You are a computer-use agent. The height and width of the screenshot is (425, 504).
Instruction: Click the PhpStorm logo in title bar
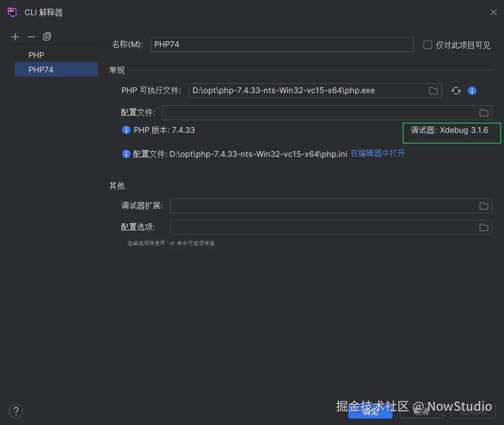[x=12, y=12]
